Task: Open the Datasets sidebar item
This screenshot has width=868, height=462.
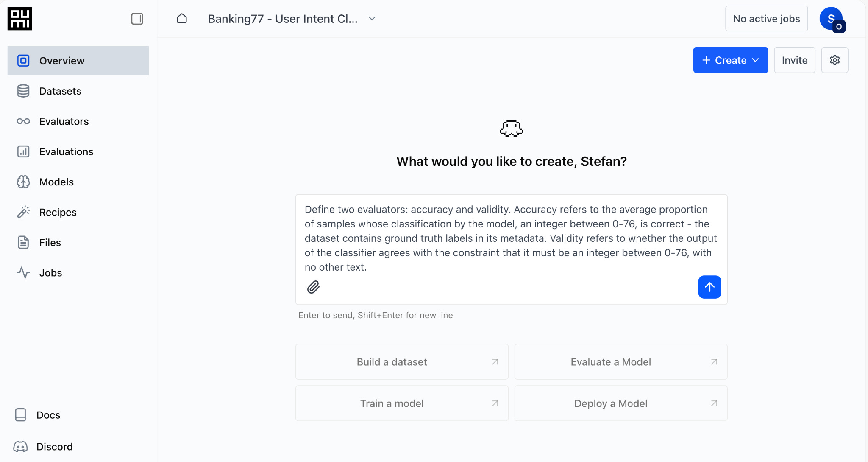Action: [x=60, y=91]
